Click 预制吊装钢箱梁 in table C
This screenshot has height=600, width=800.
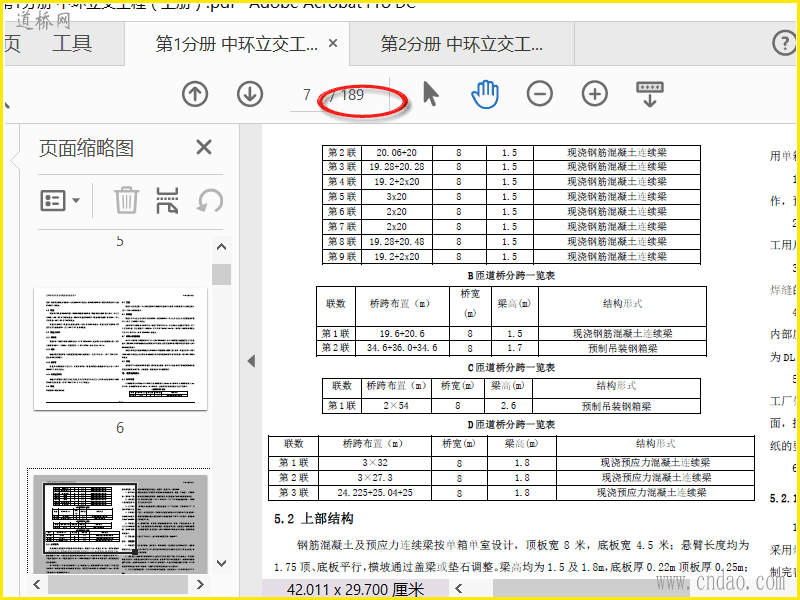616,407
